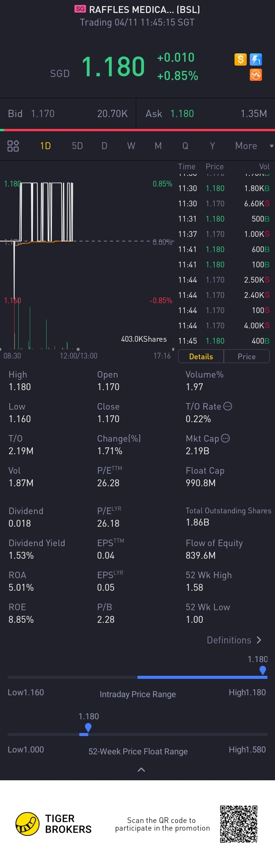Switch to the Price tab

click(x=246, y=356)
